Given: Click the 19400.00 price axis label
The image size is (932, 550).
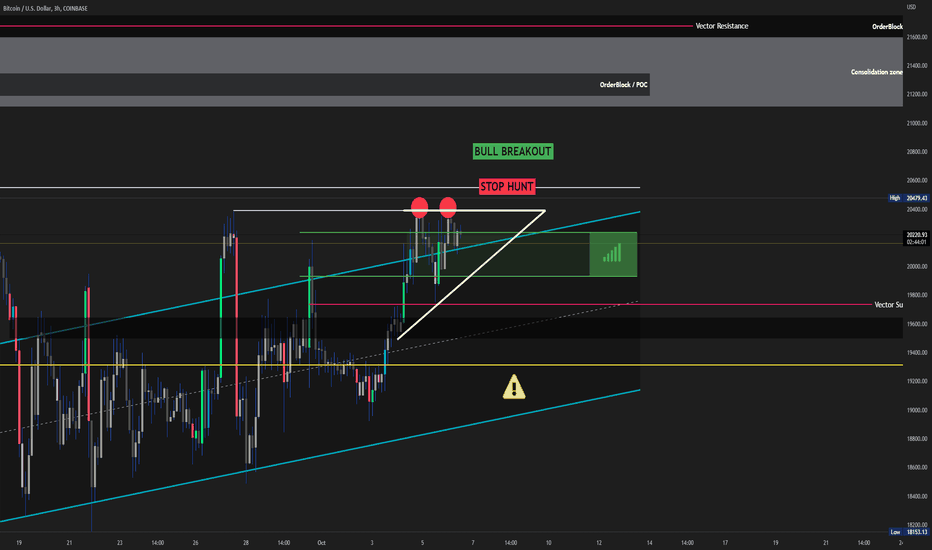Looking at the screenshot, I should click(x=917, y=353).
